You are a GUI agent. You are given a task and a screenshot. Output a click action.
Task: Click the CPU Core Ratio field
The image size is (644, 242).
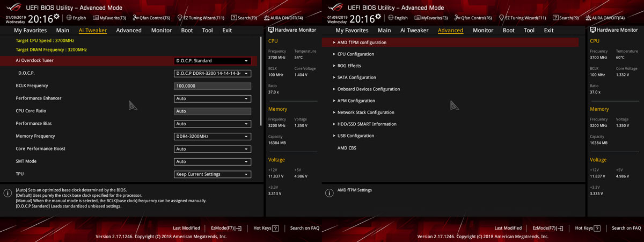point(213,111)
